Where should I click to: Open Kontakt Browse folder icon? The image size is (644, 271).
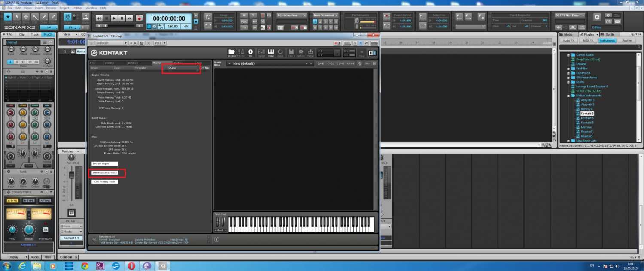pos(232,52)
